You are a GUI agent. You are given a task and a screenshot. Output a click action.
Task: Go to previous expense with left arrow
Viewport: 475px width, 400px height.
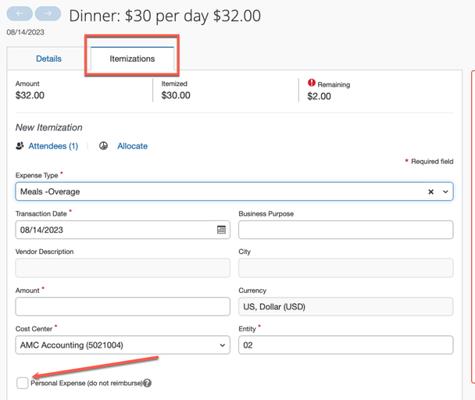point(19,14)
